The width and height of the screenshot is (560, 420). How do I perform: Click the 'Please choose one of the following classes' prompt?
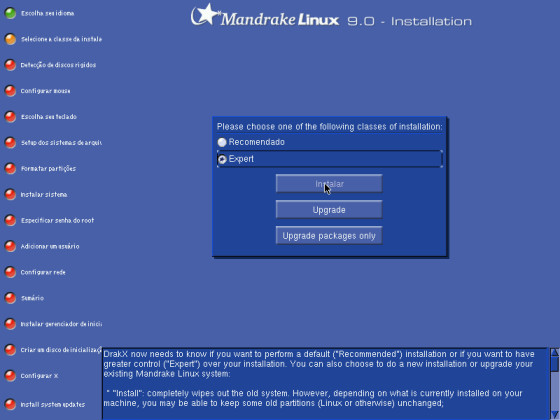click(x=329, y=127)
